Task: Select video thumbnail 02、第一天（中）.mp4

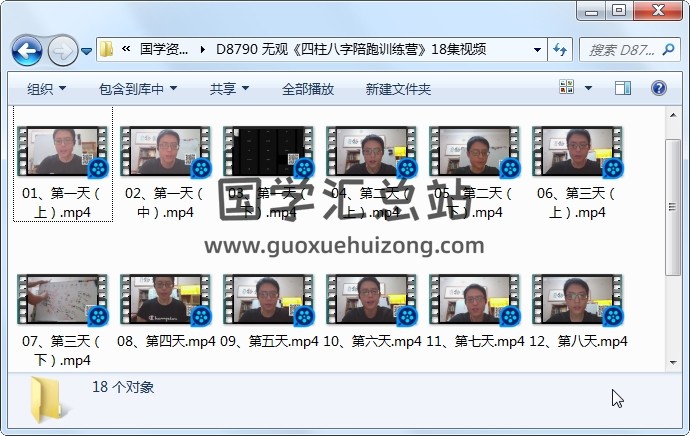Action: [165, 152]
